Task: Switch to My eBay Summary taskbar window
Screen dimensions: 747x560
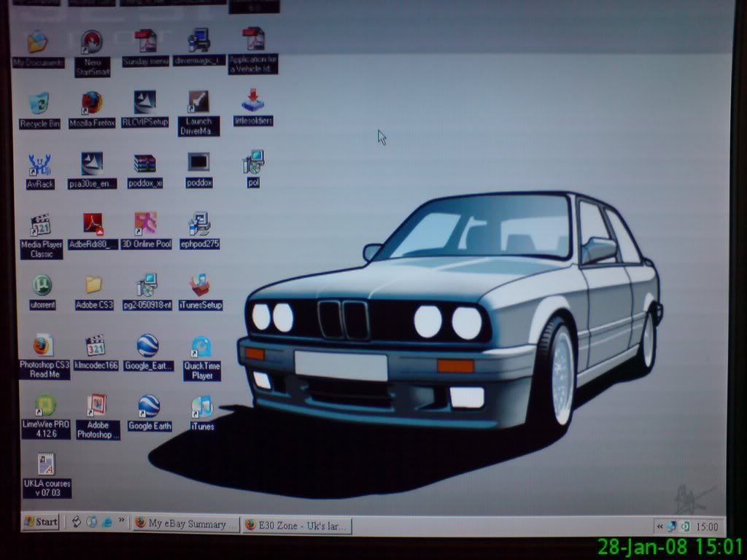Action: [x=187, y=524]
